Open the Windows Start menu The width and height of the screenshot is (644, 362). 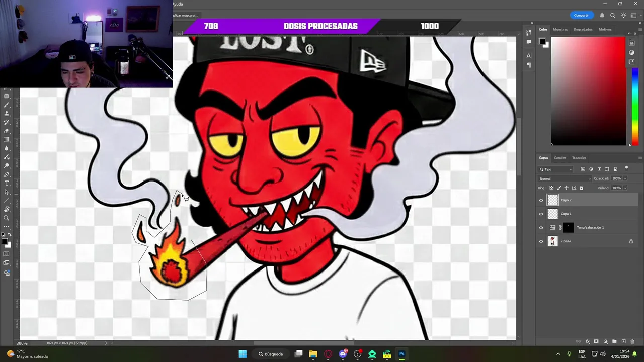243,354
